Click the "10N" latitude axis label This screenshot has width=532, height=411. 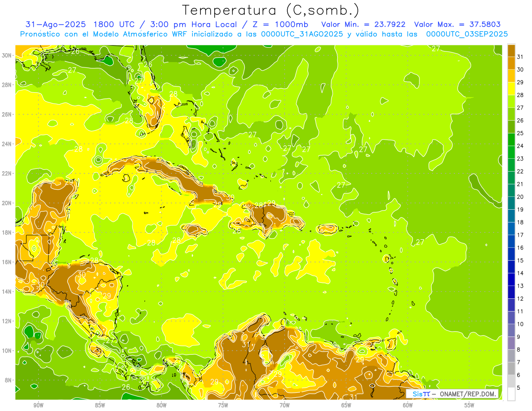click(x=7, y=351)
